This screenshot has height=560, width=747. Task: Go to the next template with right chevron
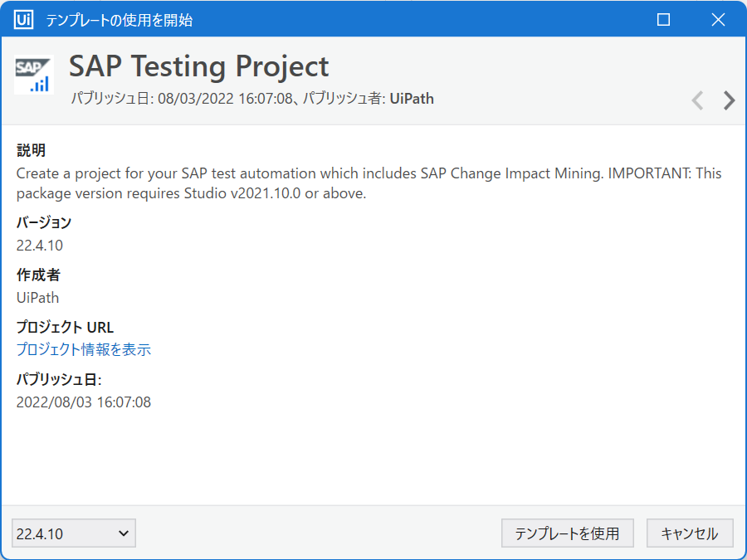[729, 100]
